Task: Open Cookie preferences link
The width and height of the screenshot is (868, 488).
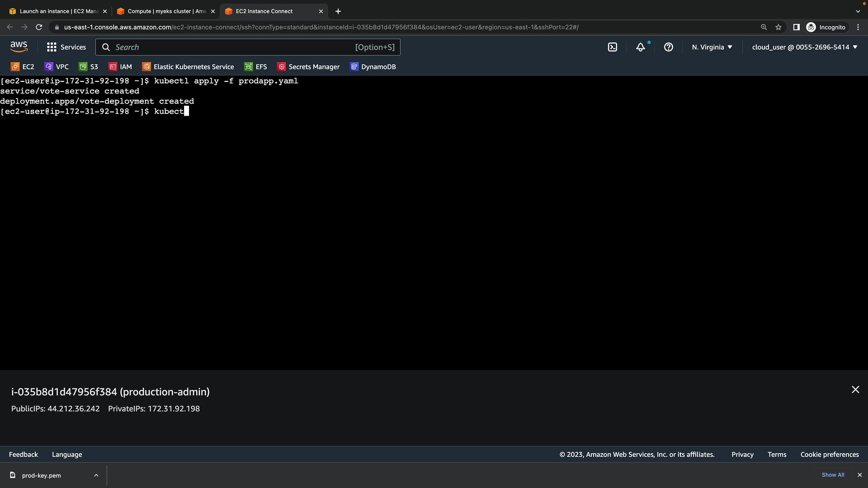Action: [829, 455]
